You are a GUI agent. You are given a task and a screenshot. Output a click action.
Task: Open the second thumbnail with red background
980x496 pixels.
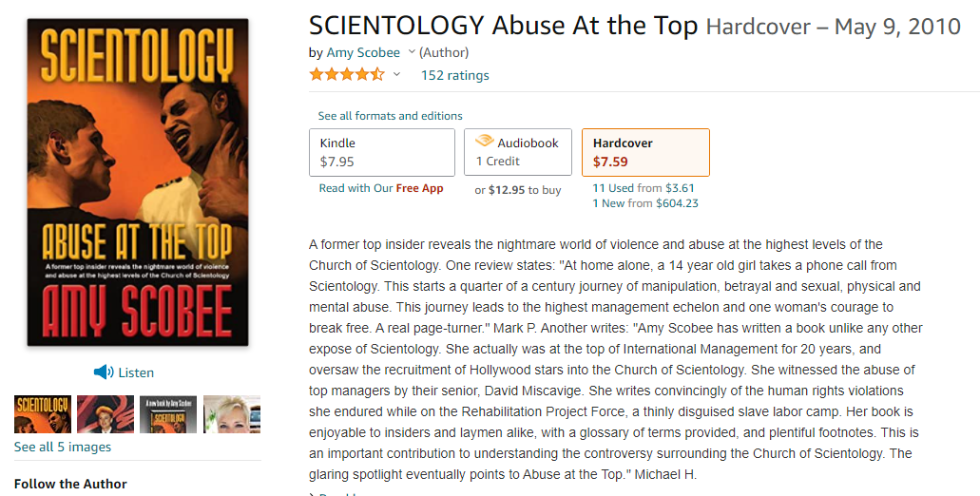click(106, 414)
